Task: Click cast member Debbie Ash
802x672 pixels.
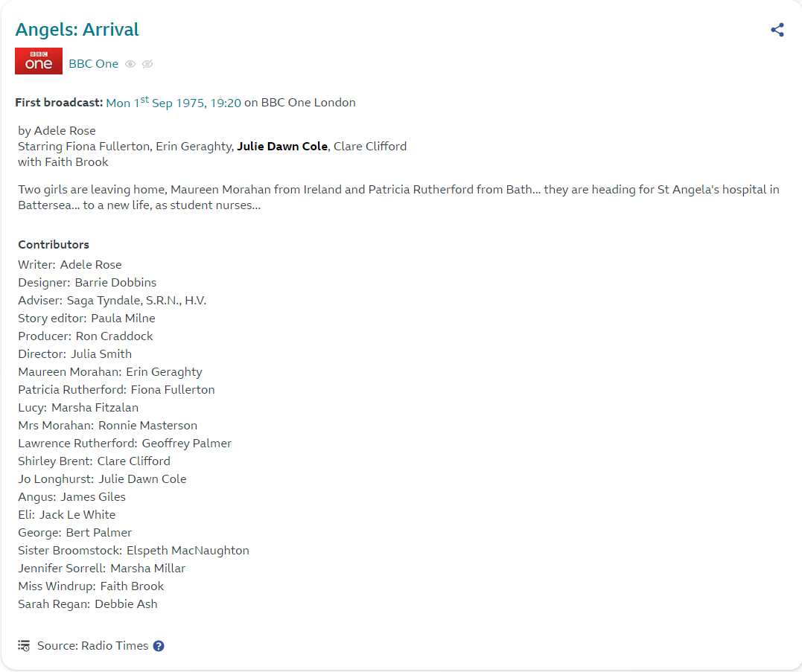Action: click(126, 604)
